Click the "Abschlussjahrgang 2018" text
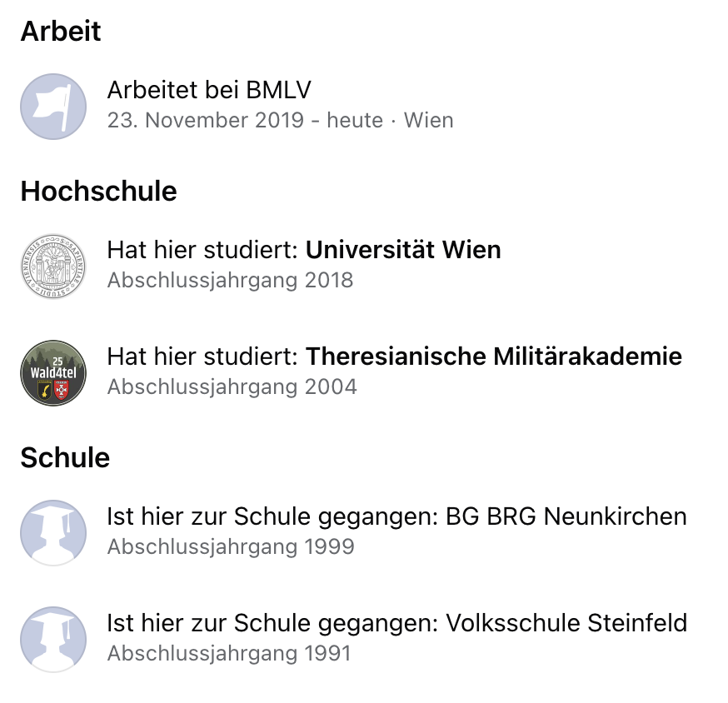The width and height of the screenshot is (728, 703). pos(230,280)
